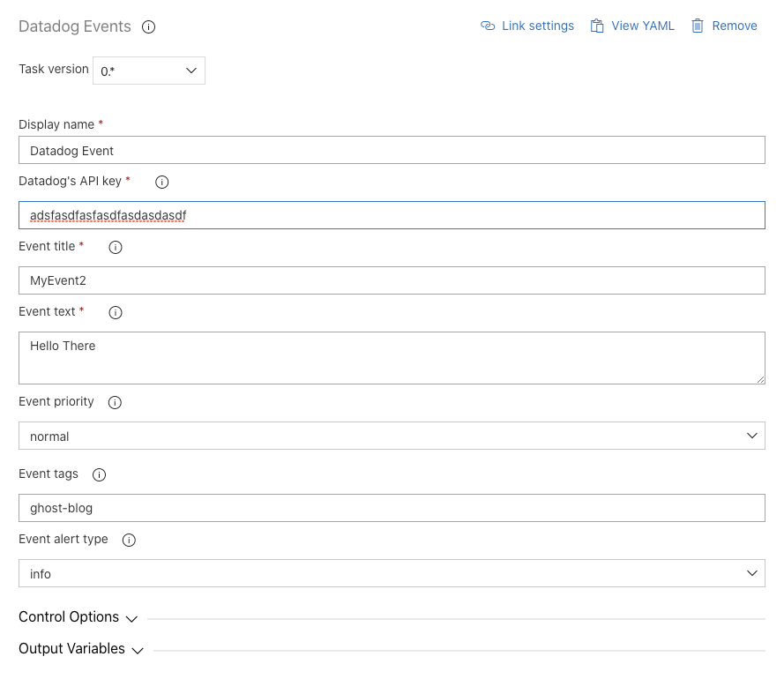Expand the Control Options section
The width and height of the screenshot is (784, 679).
click(78, 617)
